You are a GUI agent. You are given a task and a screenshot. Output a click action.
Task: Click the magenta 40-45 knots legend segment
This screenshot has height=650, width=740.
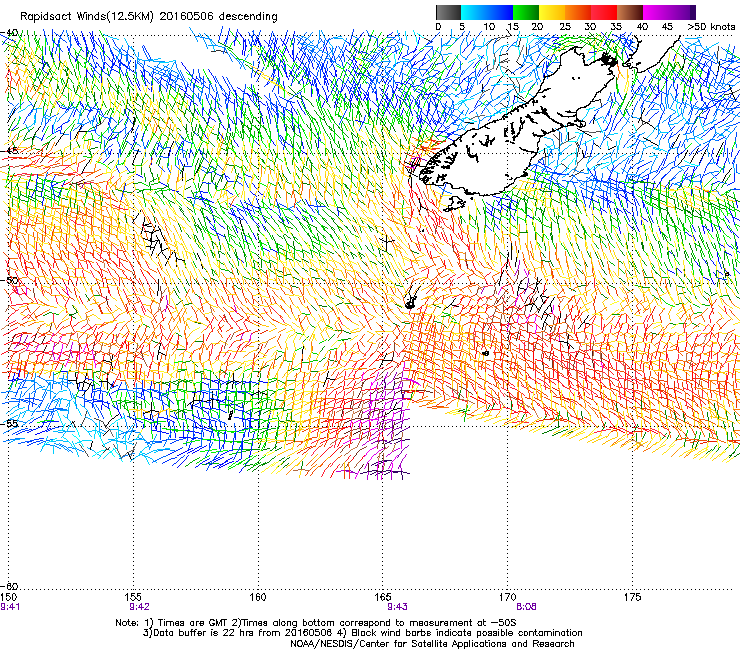pyautogui.click(x=656, y=12)
